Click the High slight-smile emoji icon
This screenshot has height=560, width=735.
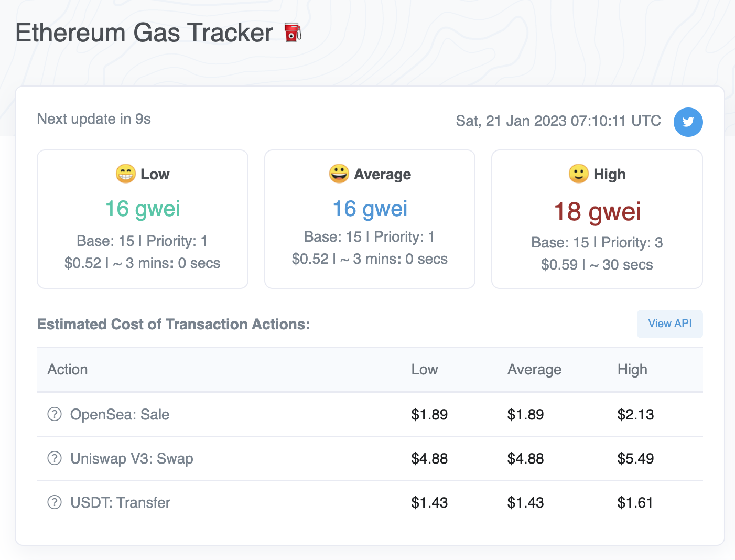578,174
